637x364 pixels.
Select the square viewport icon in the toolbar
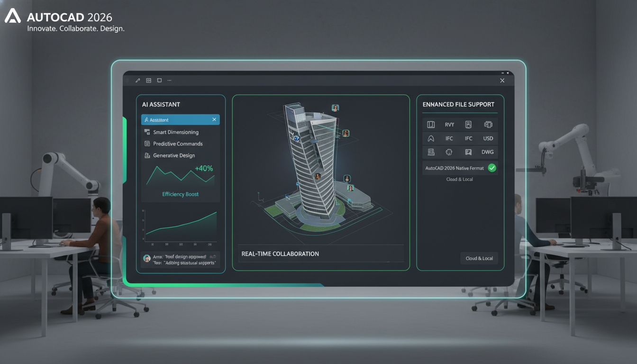point(159,80)
